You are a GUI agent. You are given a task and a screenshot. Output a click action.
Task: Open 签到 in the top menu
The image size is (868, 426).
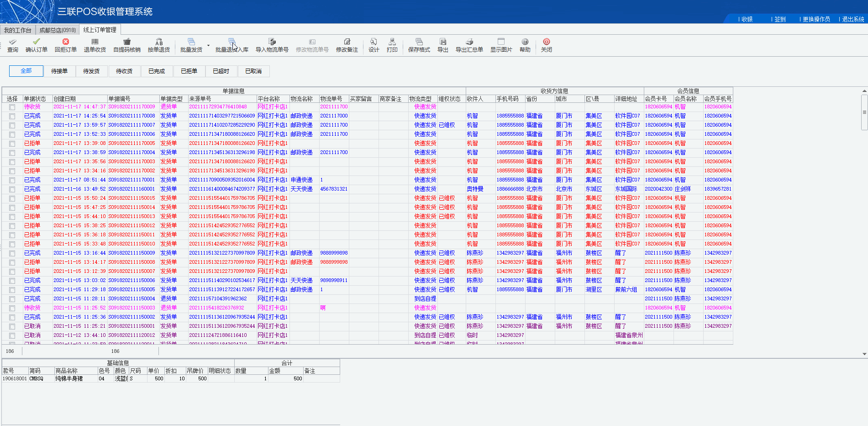tap(780, 19)
